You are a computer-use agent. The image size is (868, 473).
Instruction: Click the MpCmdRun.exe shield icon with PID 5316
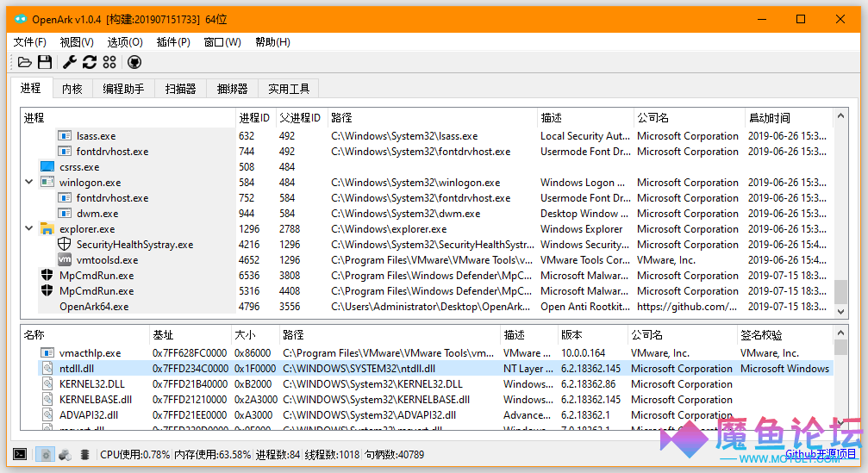tap(47, 290)
